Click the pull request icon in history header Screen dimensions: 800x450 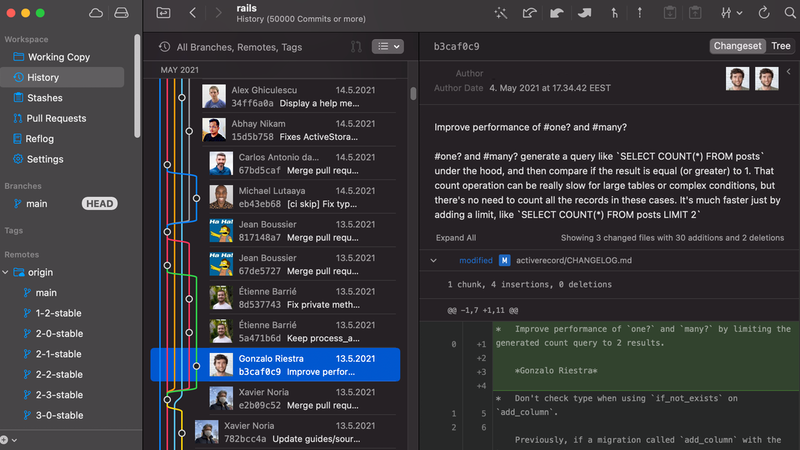[x=356, y=47]
